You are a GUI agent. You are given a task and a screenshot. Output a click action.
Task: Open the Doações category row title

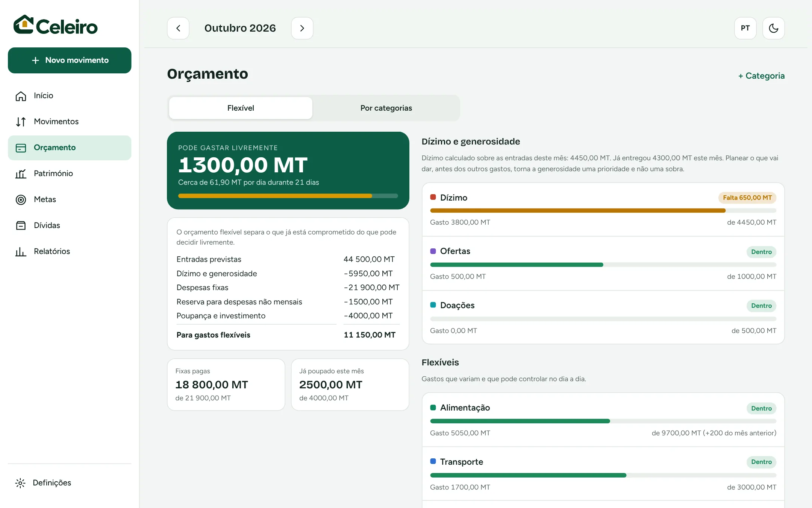[457, 306]
